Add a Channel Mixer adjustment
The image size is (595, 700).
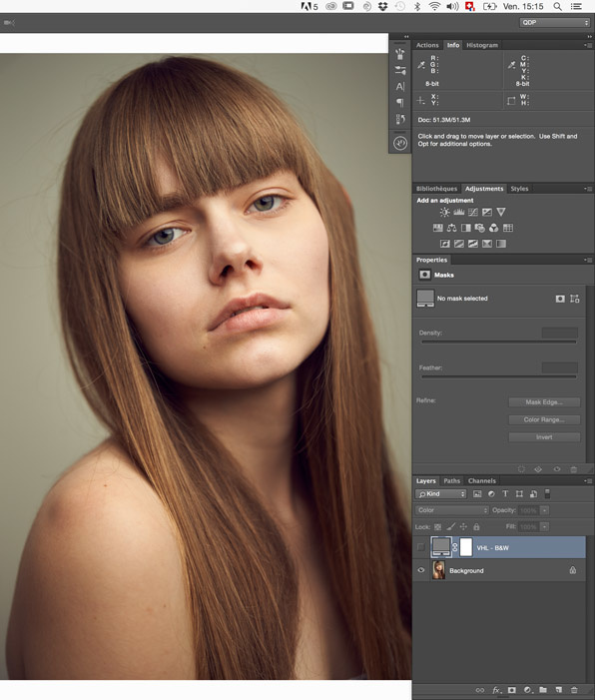pyautogui.click(x=494, y=228)
